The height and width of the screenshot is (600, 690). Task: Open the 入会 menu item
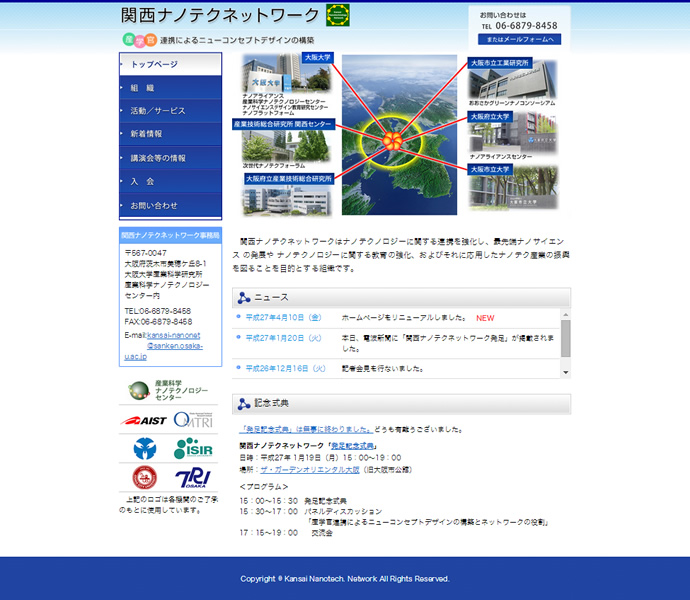pyautogui.click(x=170, y=181)
